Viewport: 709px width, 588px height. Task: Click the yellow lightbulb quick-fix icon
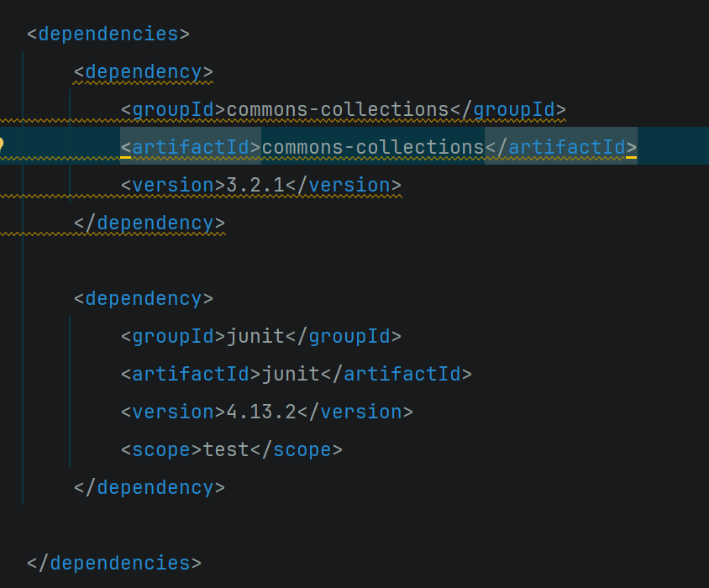coord(2,144)
